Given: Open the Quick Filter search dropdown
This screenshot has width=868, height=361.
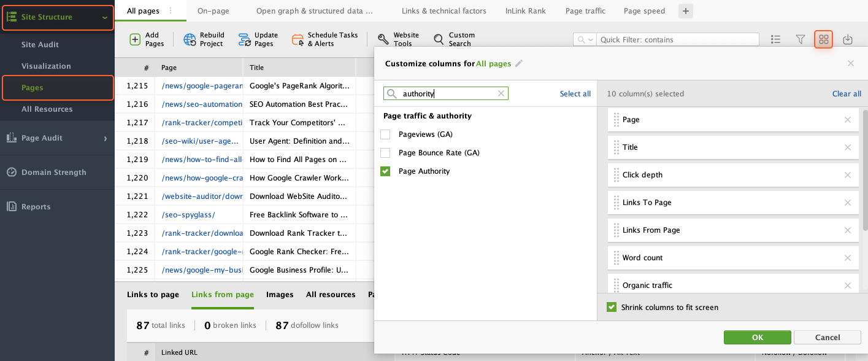Looking at the screenshot, I should pos(584,40).
